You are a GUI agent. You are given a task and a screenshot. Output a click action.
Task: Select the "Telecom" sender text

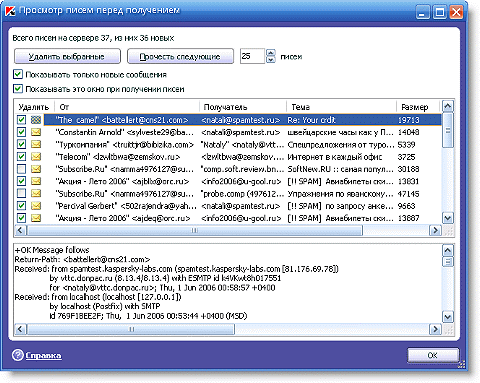[118, 157]
